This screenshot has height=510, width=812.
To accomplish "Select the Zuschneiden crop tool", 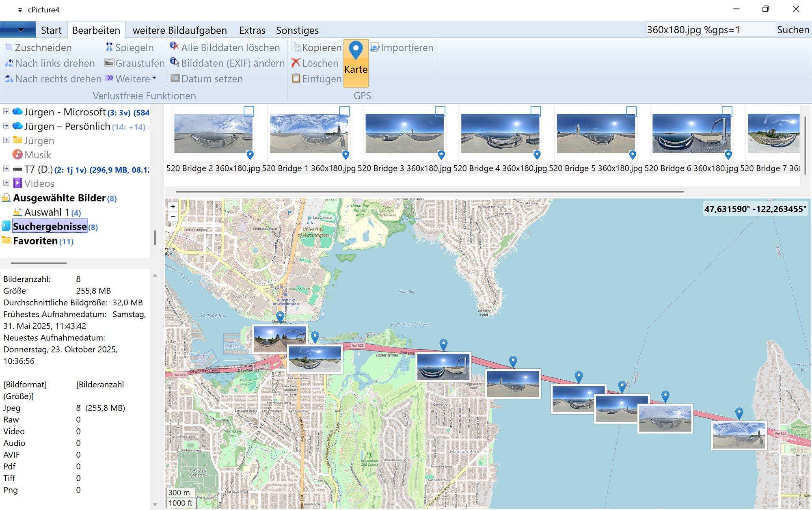I will pyautogui.click(x=38, y=48).
